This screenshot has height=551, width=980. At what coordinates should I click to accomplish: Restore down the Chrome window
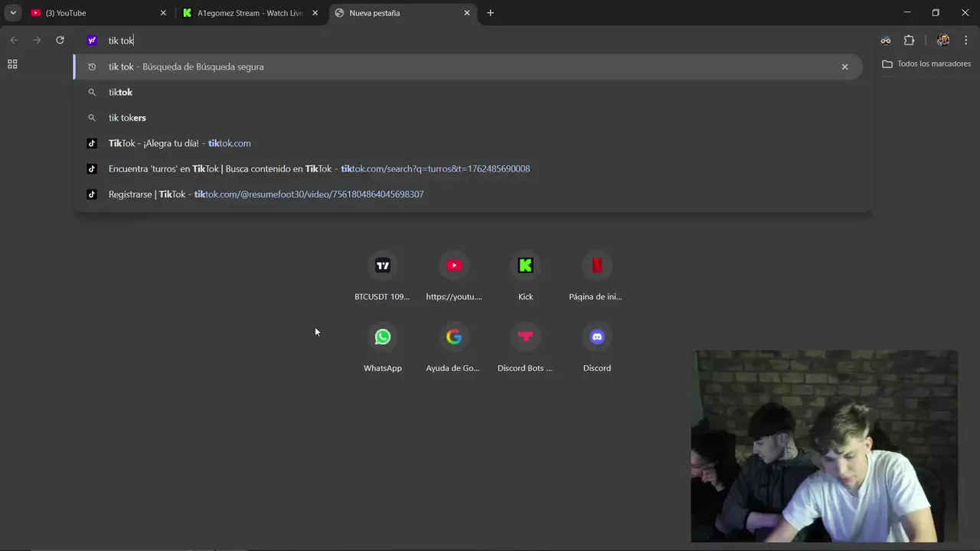coord(936,13)
